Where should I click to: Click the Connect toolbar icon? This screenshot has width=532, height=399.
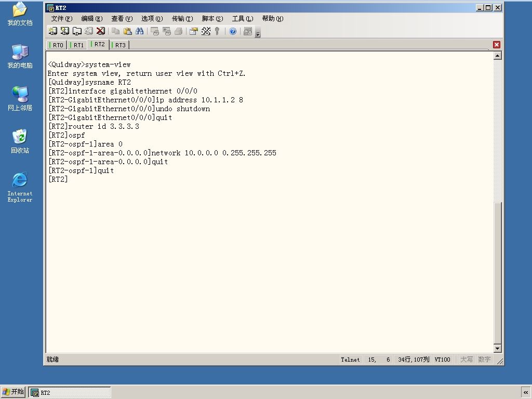[52, 31]
